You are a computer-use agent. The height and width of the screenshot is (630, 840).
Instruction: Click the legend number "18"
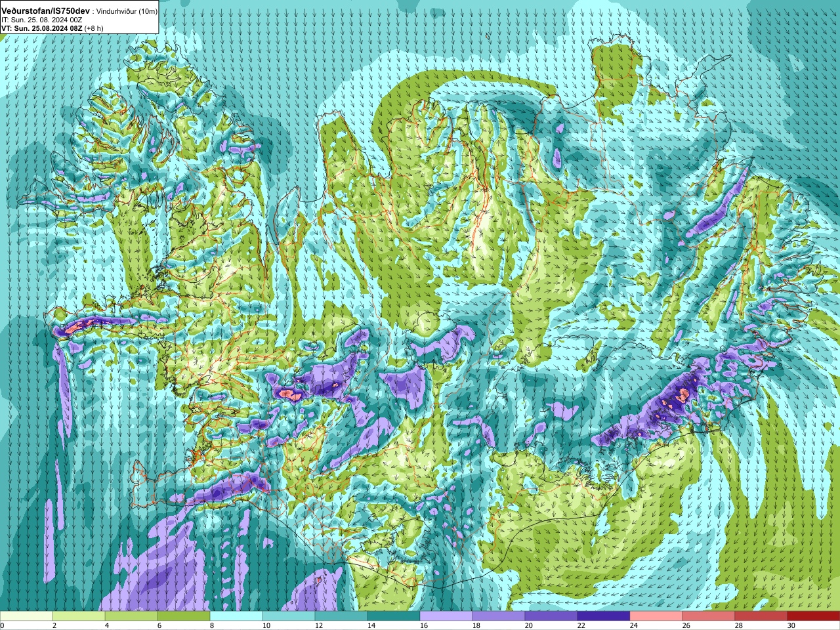[x=476, y=625]
